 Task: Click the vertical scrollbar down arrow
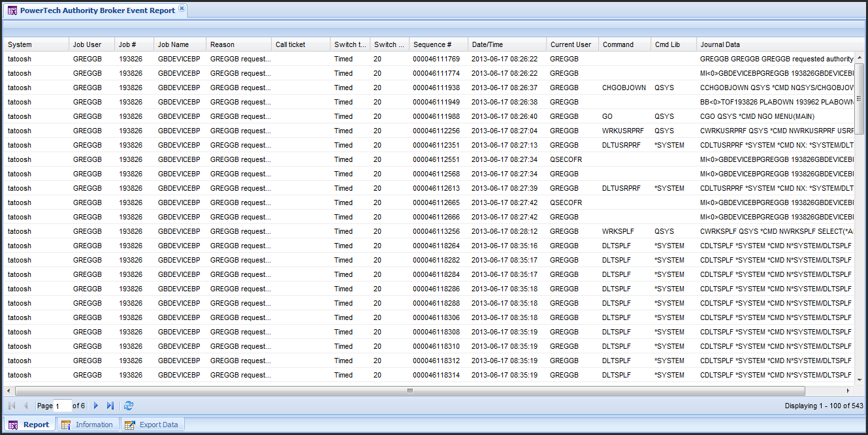pyautogui.click(x=859, y=379)
